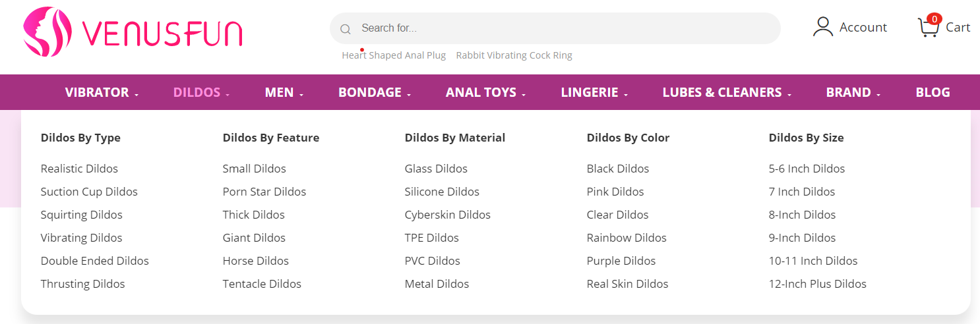Open the Account user icon

(823, 27)
